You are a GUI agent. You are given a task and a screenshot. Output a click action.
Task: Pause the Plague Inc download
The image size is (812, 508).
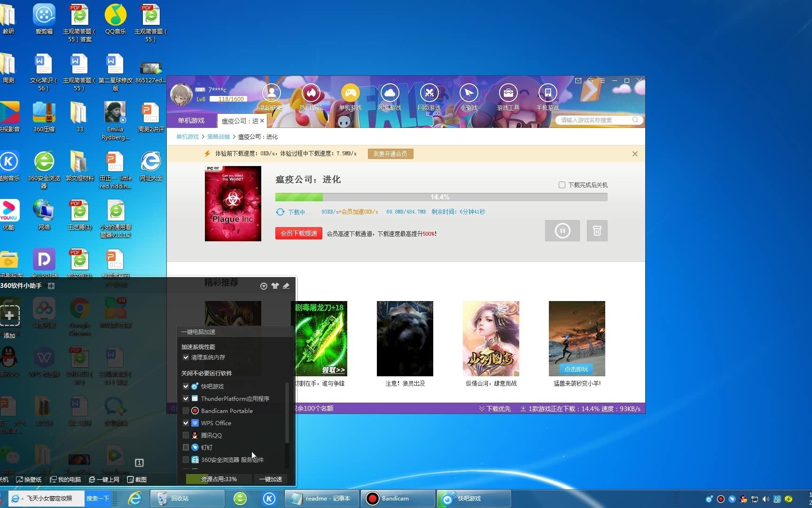click(x=562, y=230)
